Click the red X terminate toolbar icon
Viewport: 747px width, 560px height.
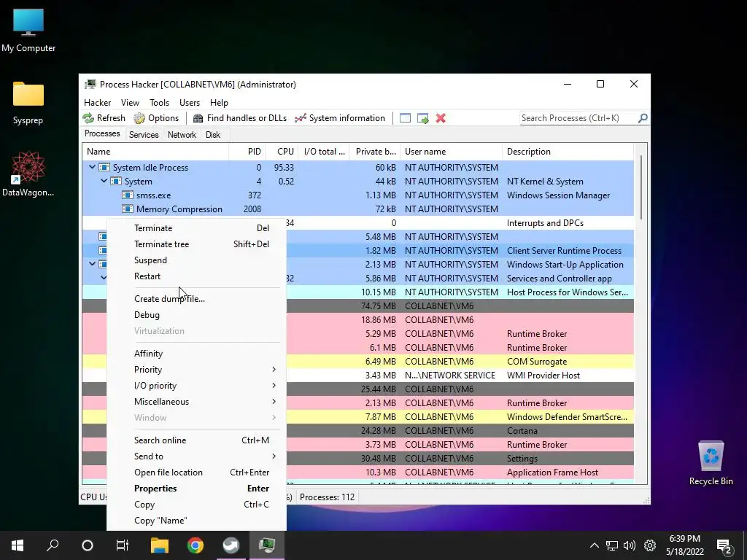(x=441, y=118)
